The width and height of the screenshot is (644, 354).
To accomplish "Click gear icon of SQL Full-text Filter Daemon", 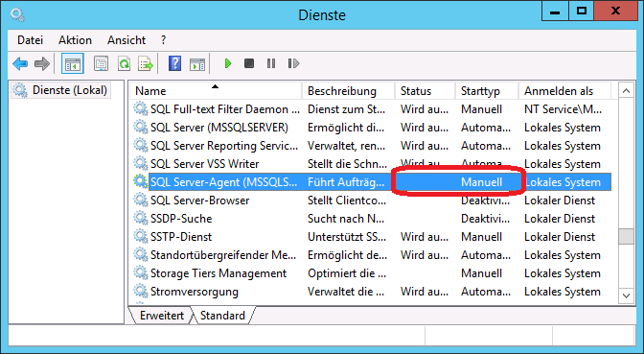I will [x=141, y=109].
